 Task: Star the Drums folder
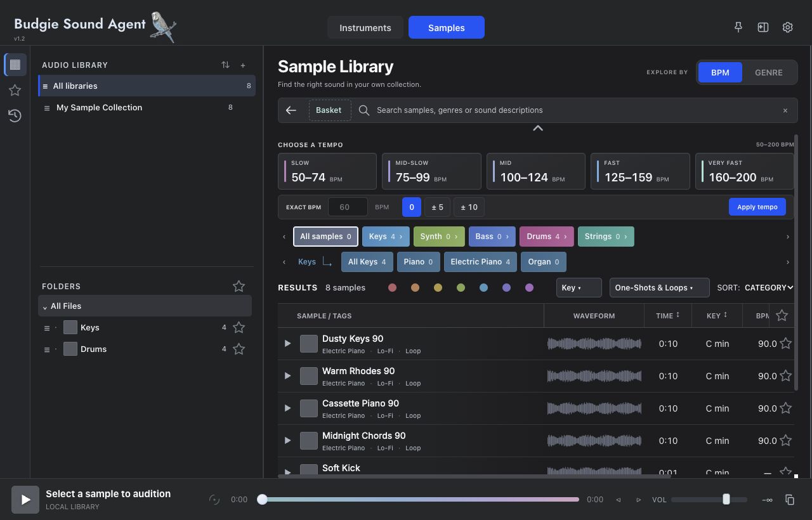(239, 349)
